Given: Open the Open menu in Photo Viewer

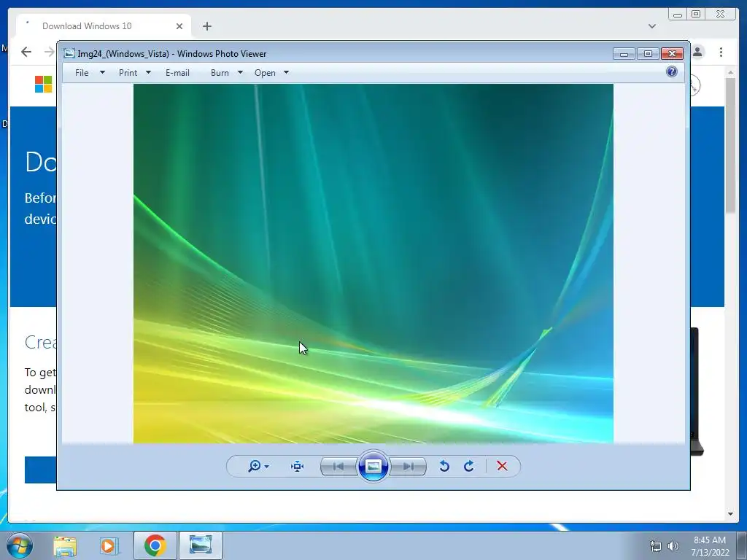Looking at the screenshot, I should click(x=265, y=73).
